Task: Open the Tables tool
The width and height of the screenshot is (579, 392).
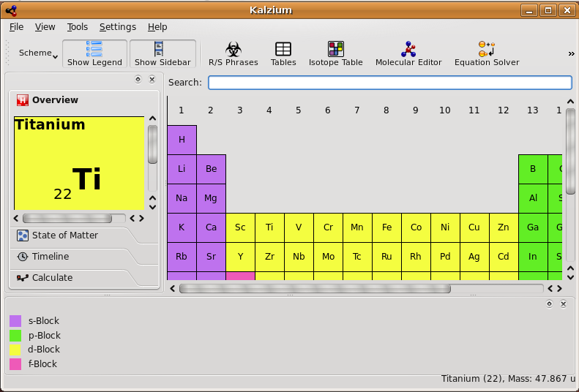Action: coord(283,54)
